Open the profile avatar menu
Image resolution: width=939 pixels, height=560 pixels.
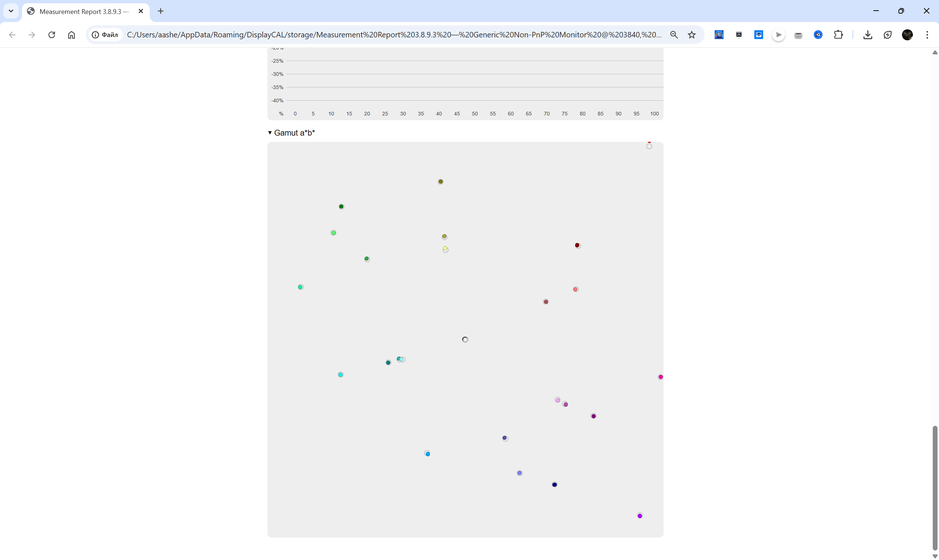[907, 35]
